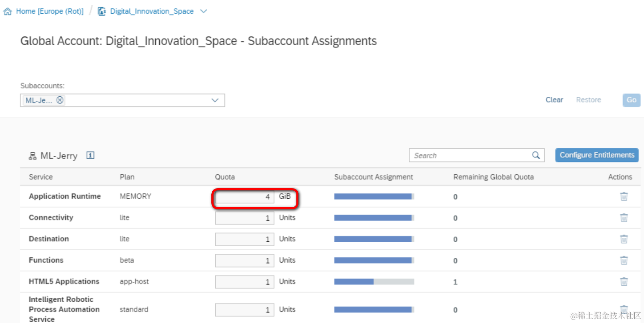This screenshot has height=323, width=644.
Task: Delete the Connectivity entitlement
Action: pos(624,217)
